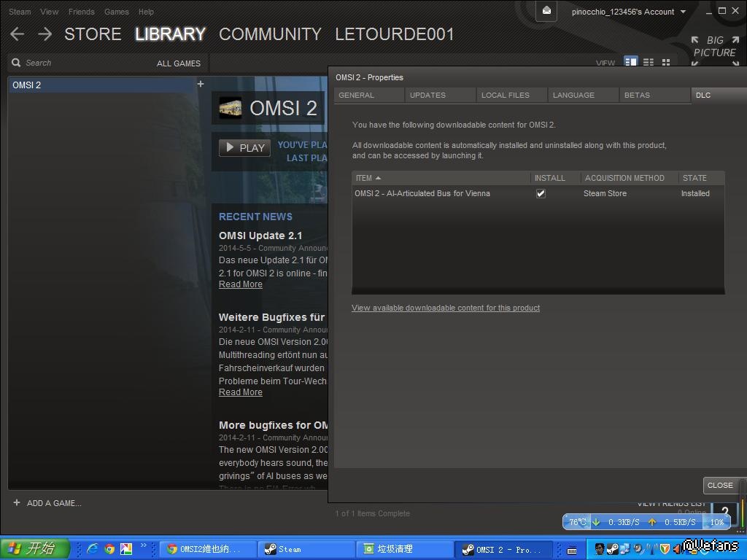The image size is (747, 560).
Task: Click the 76°C temperature indicator
Action: click(578, 522)
